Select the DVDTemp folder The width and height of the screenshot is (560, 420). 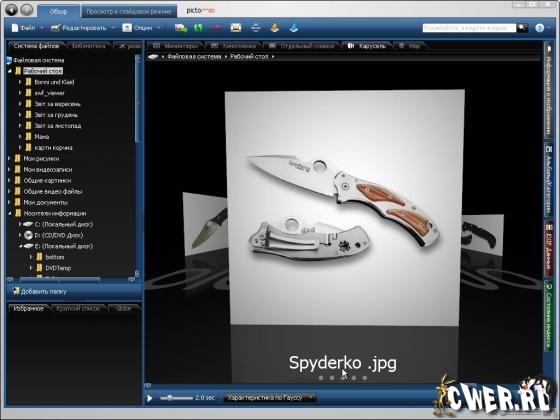(x=58, y=268)
